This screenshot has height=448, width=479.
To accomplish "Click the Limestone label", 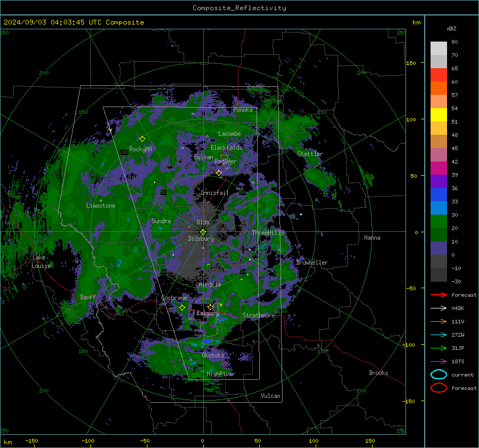I will pos(101,206).
